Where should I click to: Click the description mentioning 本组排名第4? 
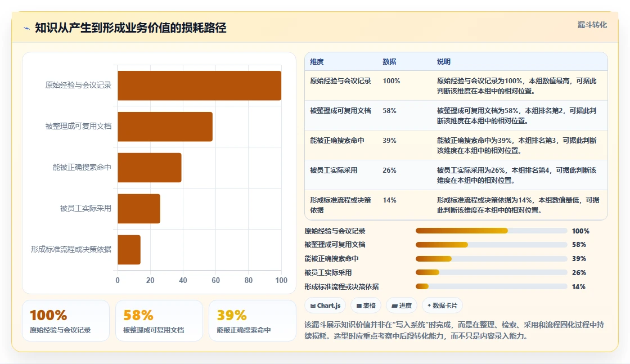(x=517, y=175)
